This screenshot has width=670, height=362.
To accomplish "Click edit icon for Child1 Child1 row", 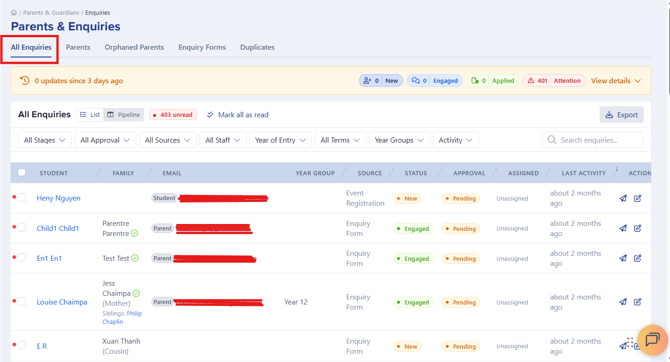I will [638, 228].
